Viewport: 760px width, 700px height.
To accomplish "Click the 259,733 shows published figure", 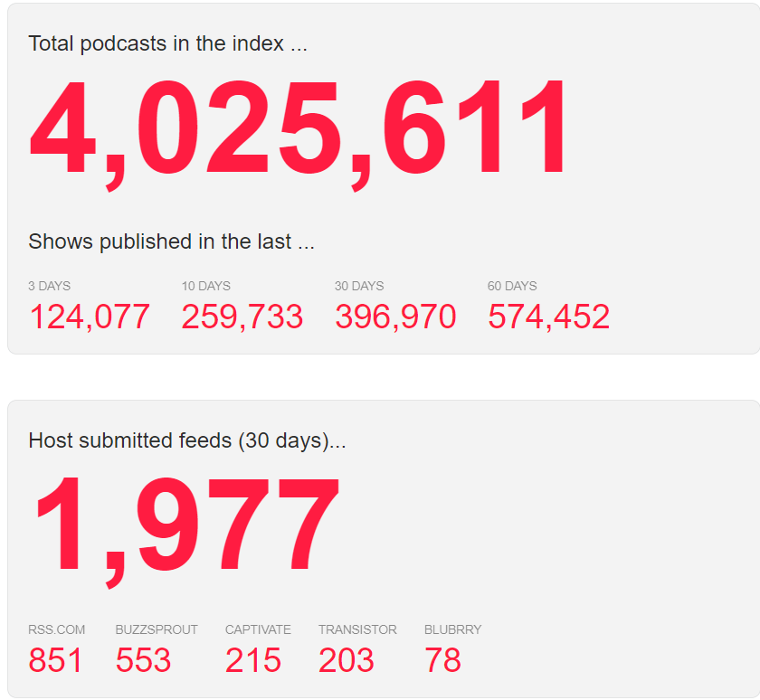I will coord(242,317).
